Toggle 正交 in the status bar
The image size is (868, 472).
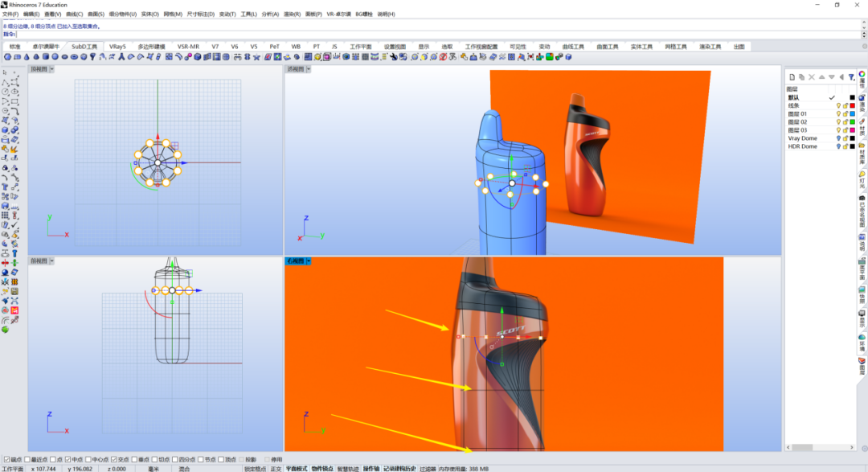(x=276, y=469)
